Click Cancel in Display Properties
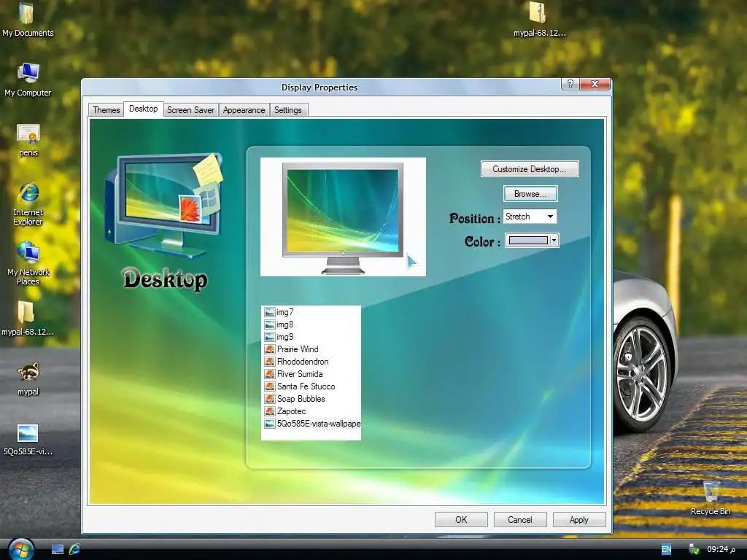The image size is (747, 560). click(519, 519)
